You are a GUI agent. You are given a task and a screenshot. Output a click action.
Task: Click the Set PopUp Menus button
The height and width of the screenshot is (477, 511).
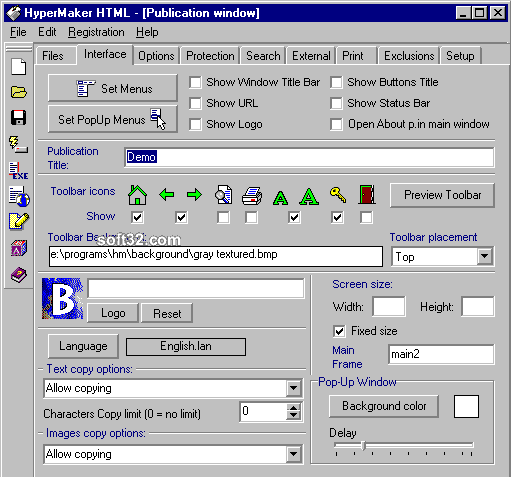113,119
